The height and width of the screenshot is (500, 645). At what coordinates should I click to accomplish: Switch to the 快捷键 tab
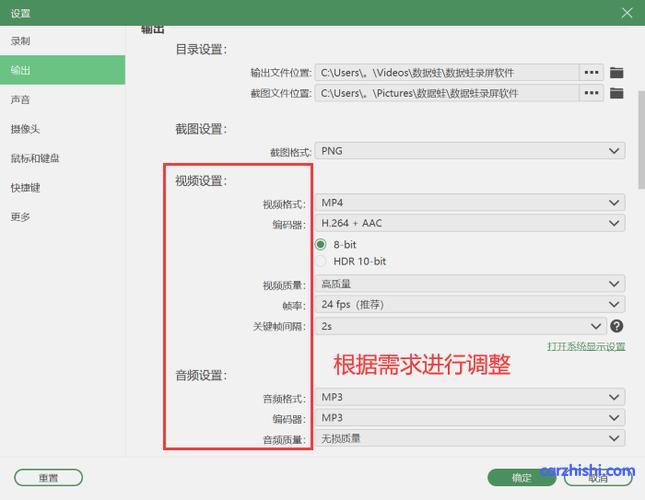coord(63,188)
